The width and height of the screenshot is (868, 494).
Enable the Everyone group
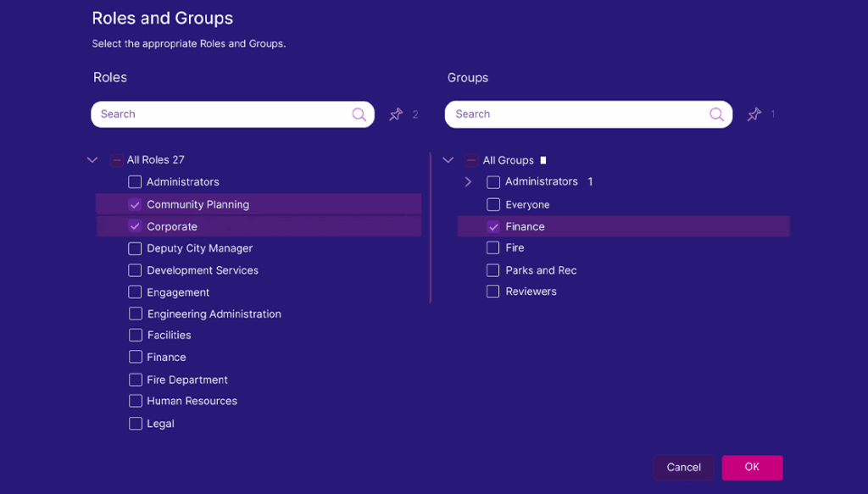pyautogui.click(x=492, y=204)
